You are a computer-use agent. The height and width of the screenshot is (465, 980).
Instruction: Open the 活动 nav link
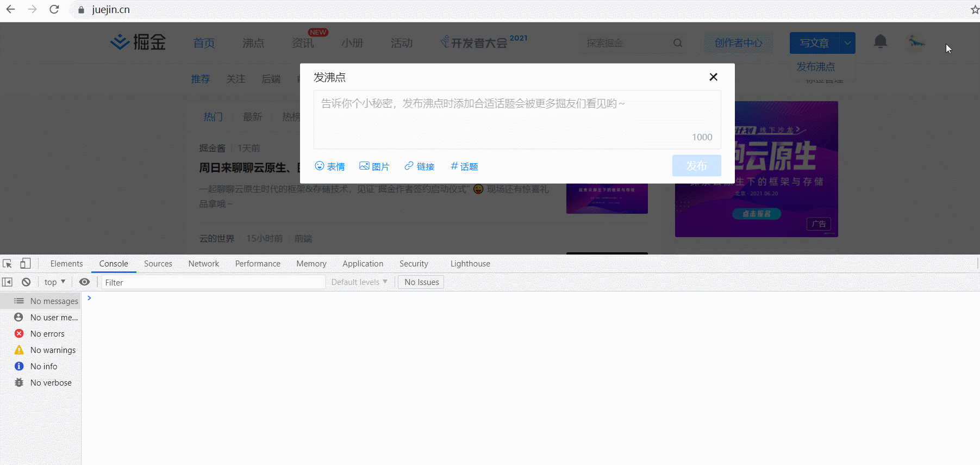[x=402, y=43]
